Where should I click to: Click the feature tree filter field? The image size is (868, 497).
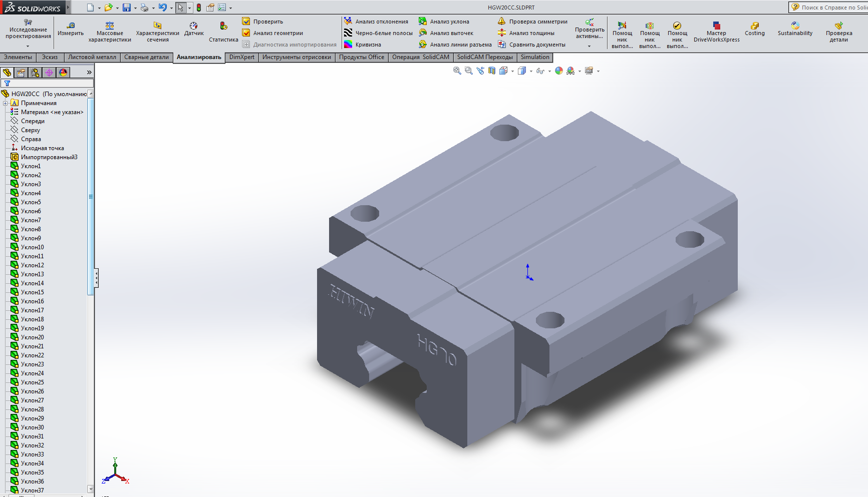(47, 83)
